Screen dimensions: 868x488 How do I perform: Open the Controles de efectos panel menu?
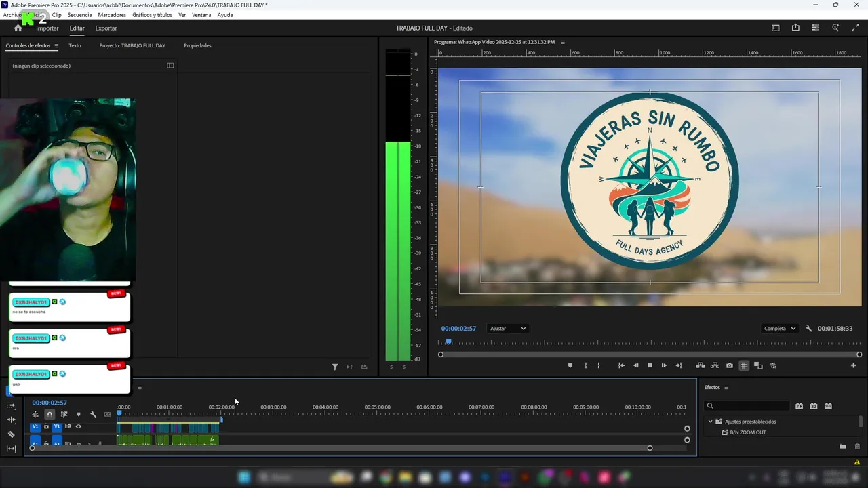(x=56, y=45)
